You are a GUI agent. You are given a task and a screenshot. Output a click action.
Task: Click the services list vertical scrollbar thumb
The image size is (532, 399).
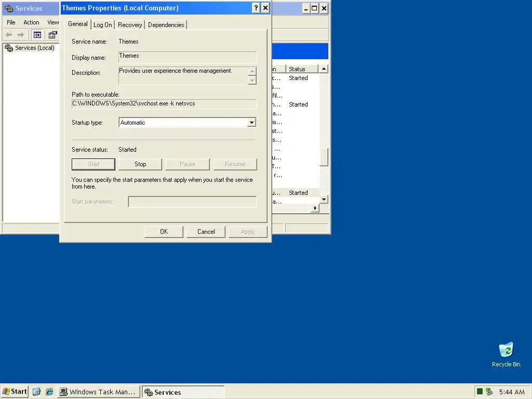click(324, 157)
